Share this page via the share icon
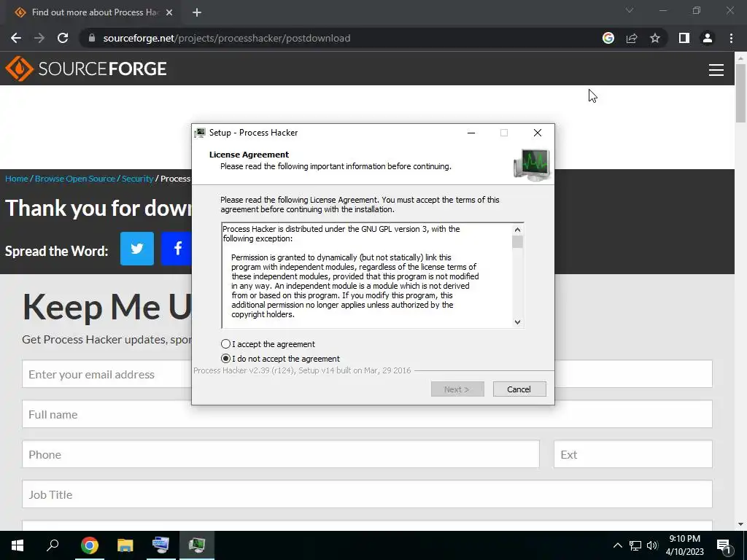This screenshot has height=560, width=747. coord(632,38)
